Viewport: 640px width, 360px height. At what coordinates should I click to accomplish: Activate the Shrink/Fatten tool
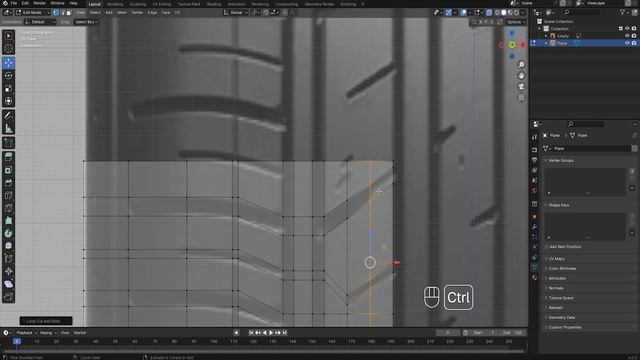pos(8,271)
